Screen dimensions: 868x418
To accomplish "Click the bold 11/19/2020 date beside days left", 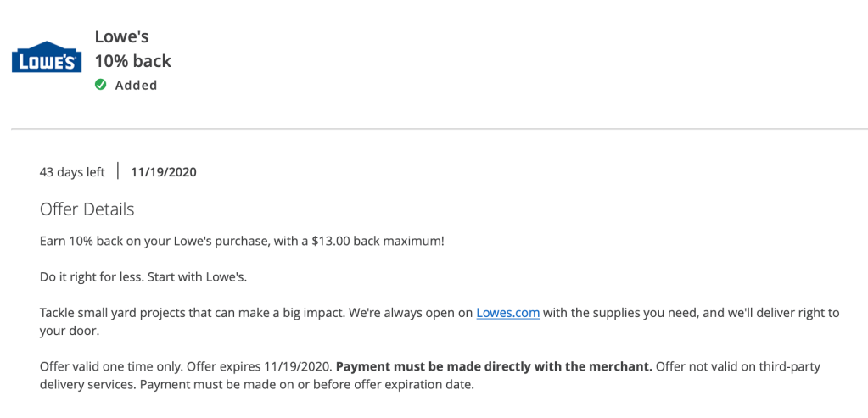I will [x=164, y=172].
